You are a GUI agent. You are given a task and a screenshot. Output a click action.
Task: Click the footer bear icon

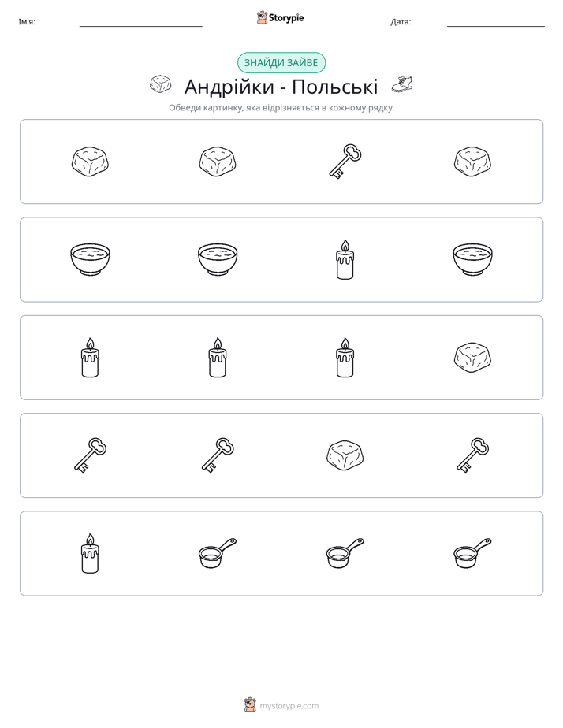point(250,705)
